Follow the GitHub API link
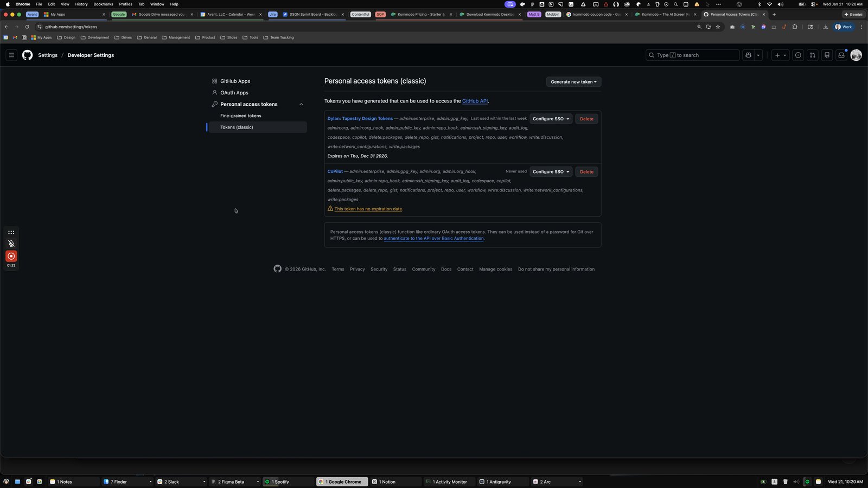This screenshot has height=488, width=868. (x=475, y=101)
